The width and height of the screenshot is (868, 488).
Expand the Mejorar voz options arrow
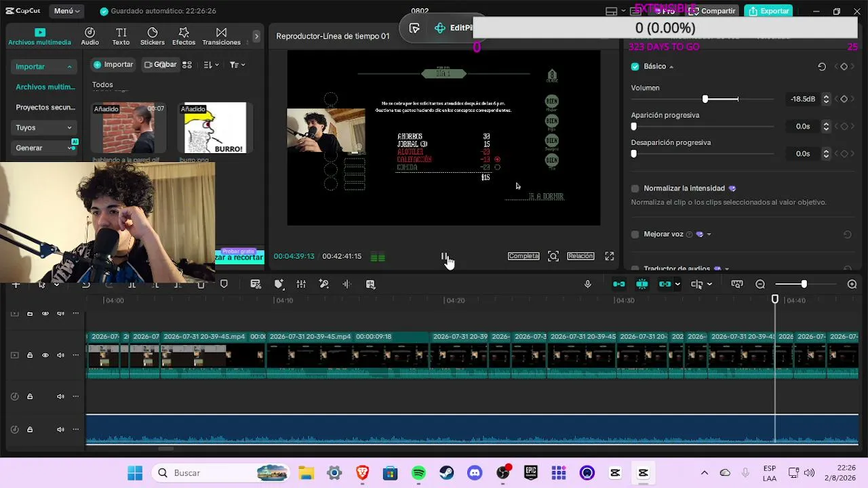[x=709, y=235]
